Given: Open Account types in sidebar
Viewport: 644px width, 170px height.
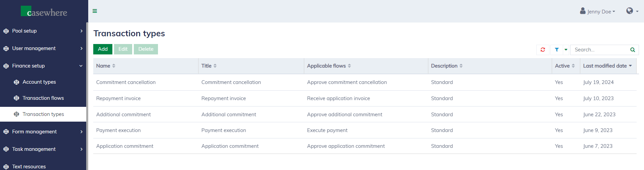Looking at the screenshot, I should 39,82.
